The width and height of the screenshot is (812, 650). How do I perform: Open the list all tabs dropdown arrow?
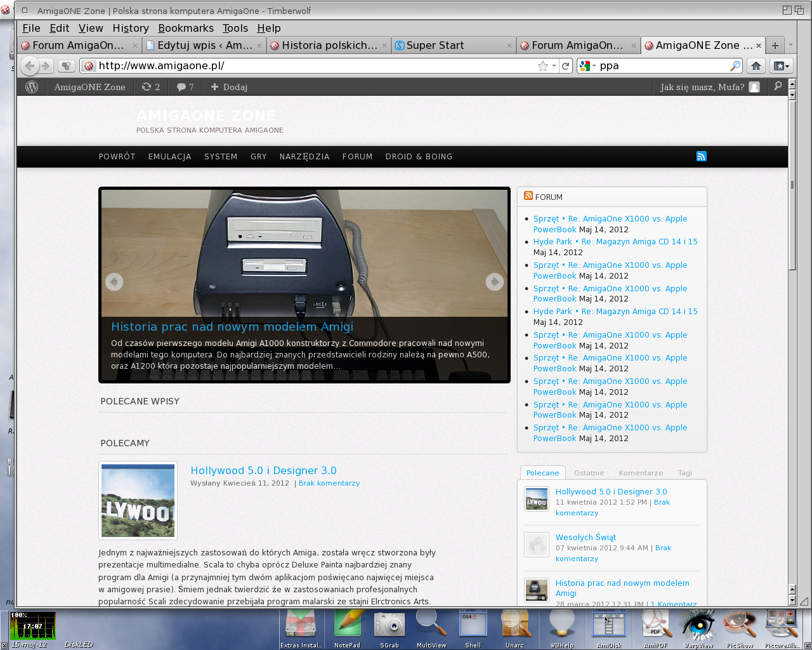tap(790, 45)
